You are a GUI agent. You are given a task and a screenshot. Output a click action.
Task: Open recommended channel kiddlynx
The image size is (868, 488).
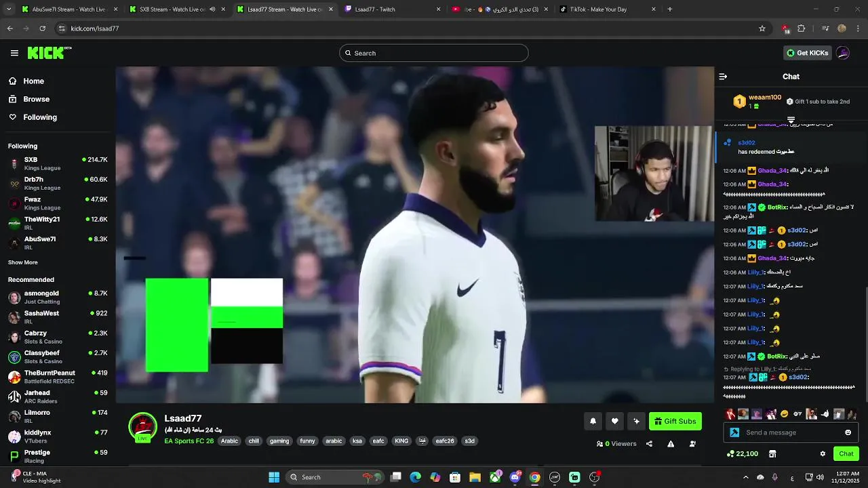pos(58,436)
